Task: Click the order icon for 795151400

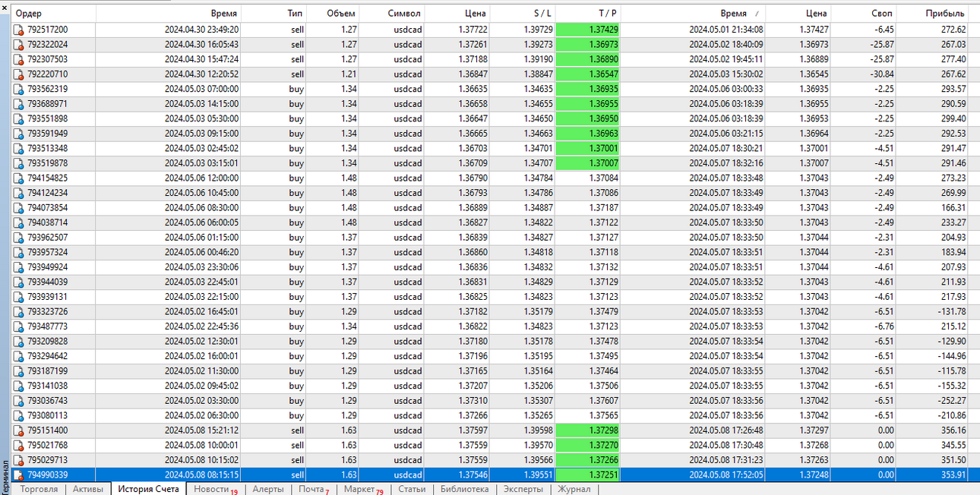Action: (18, 430)
